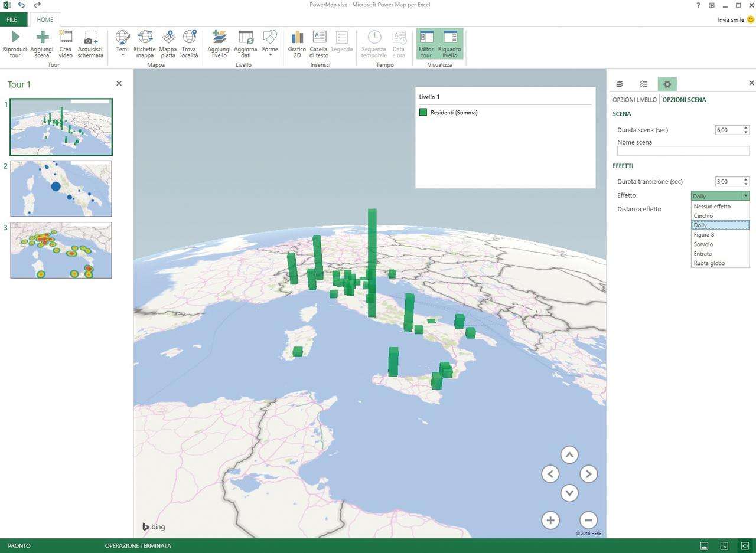
Task: Select scene 2 thumbnail in tour
Action: (61, 188)
